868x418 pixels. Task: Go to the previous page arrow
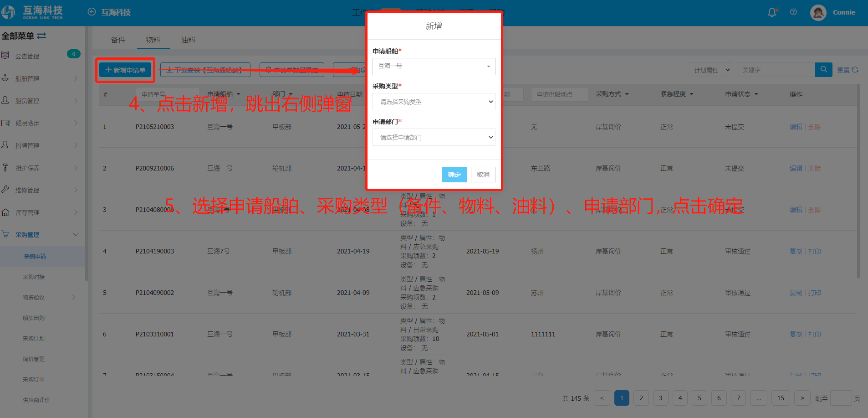(x=602, y=398)
